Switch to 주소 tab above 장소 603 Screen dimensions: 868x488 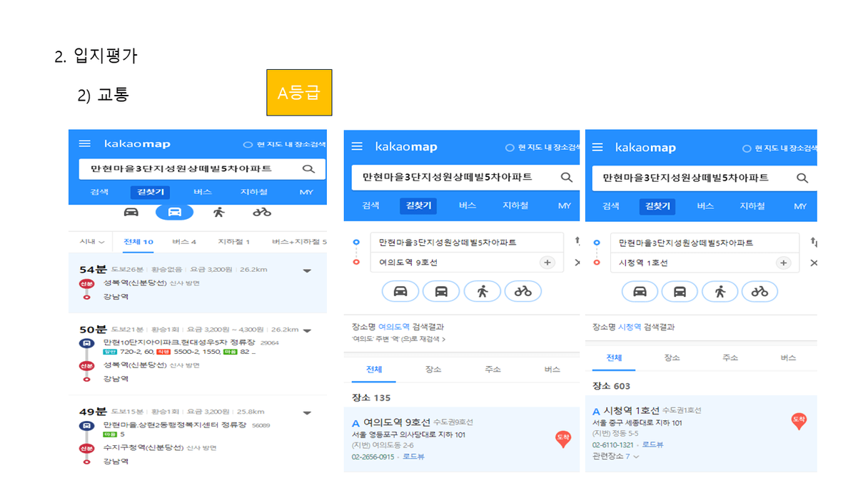click(x=730, y=357)
